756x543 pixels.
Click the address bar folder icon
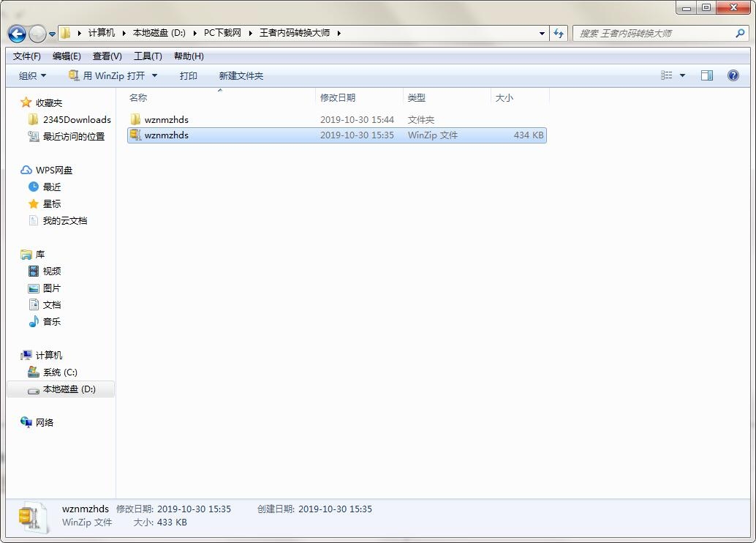click(x=66, y=33)
